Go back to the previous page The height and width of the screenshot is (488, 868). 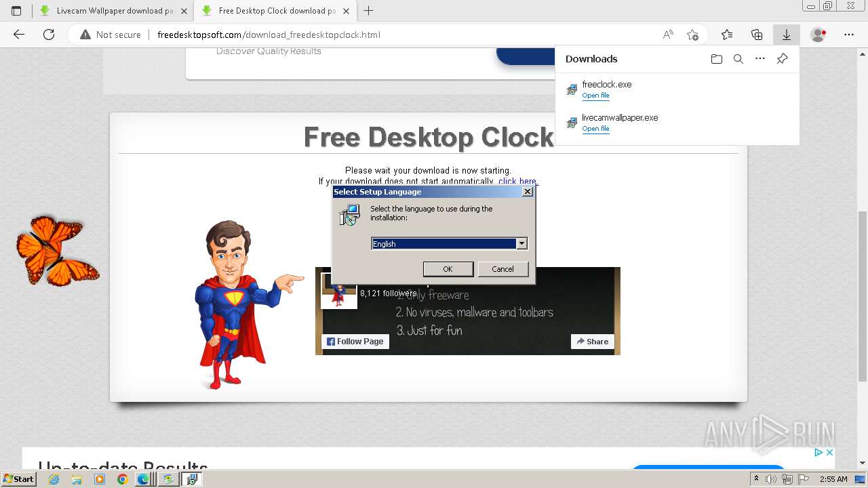[x=19, y=35]
